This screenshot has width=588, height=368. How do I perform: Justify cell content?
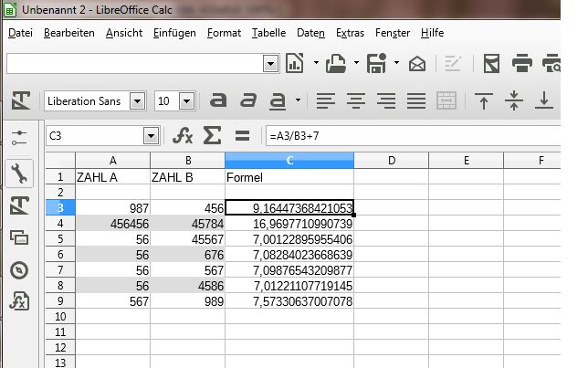point(416,100)
